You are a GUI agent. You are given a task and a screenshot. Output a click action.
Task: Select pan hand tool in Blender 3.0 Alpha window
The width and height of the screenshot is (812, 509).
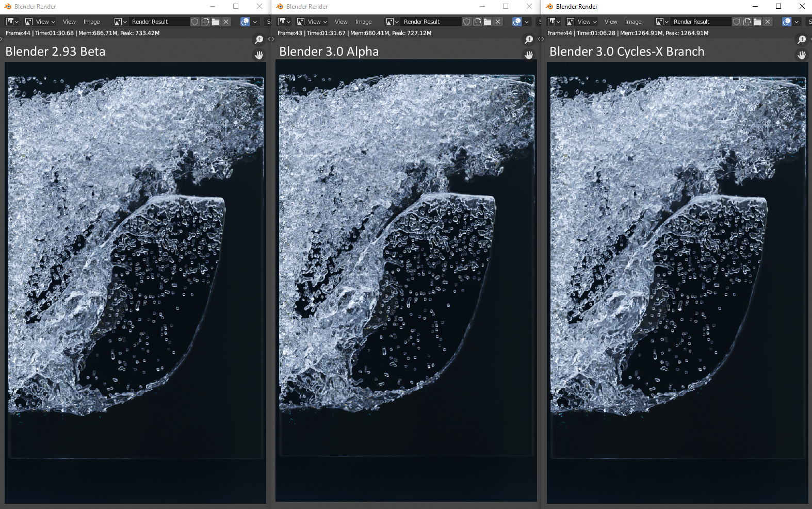pos(529,55)
